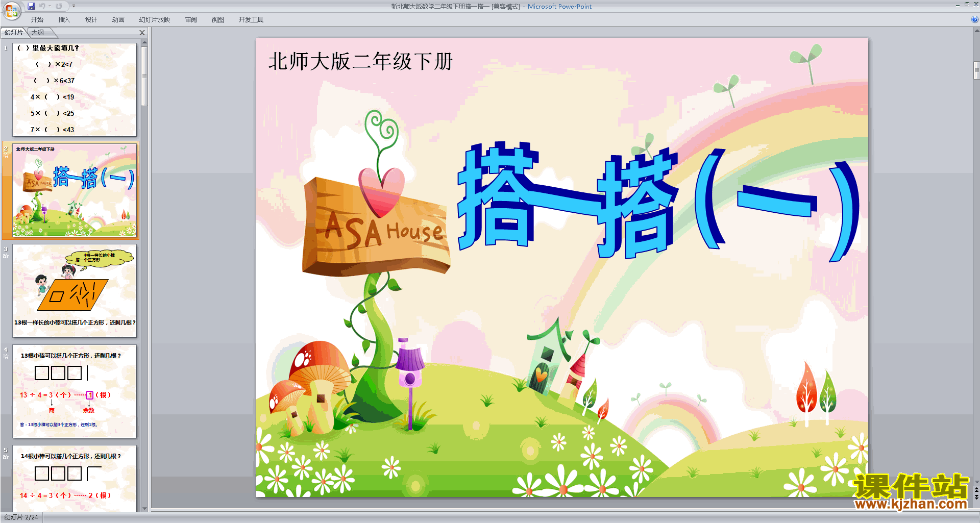Click the Undo arrow icon
The width and height of the screenshot is (980, 523).
[42, 6]
